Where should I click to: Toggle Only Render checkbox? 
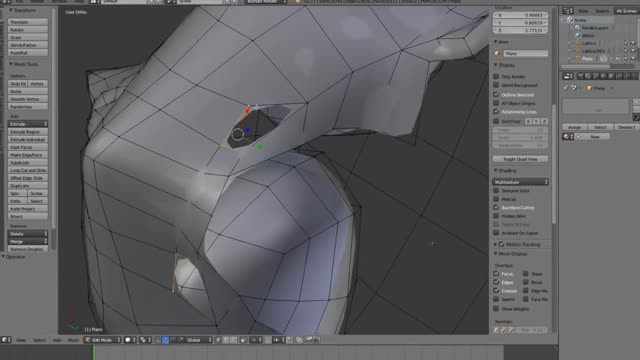tap(496, 77)
